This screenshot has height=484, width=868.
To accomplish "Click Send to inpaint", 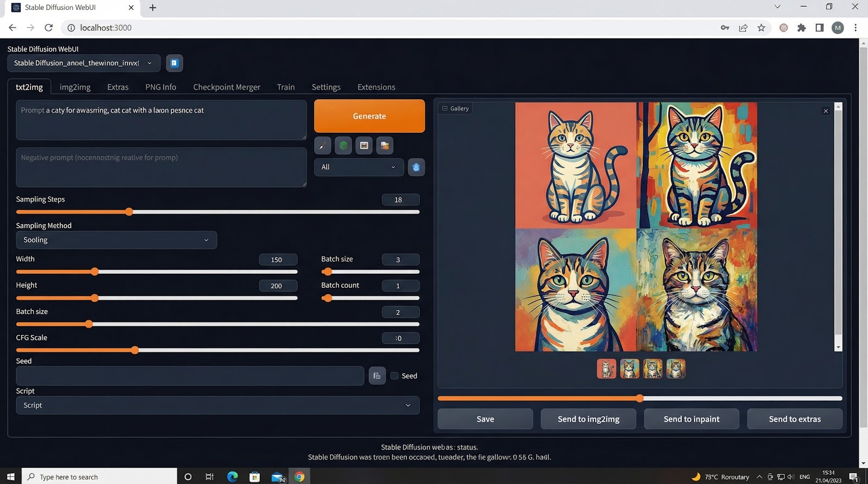I will pyautogui.click(x=692, y=419).
